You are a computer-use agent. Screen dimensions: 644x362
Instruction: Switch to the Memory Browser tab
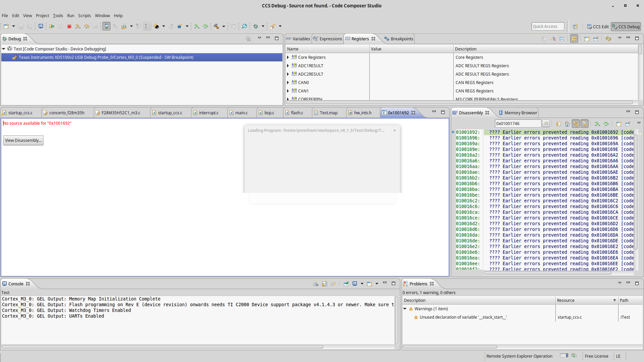pyautogui.click(x=518, y=113)
